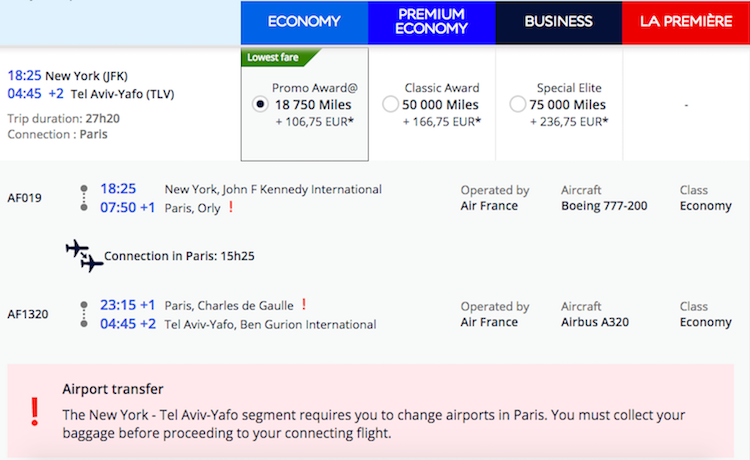Image resolution: width=750 pixels, height=460 pixels.
Task: Click flight number AF1320
Action: pos(28,314)
